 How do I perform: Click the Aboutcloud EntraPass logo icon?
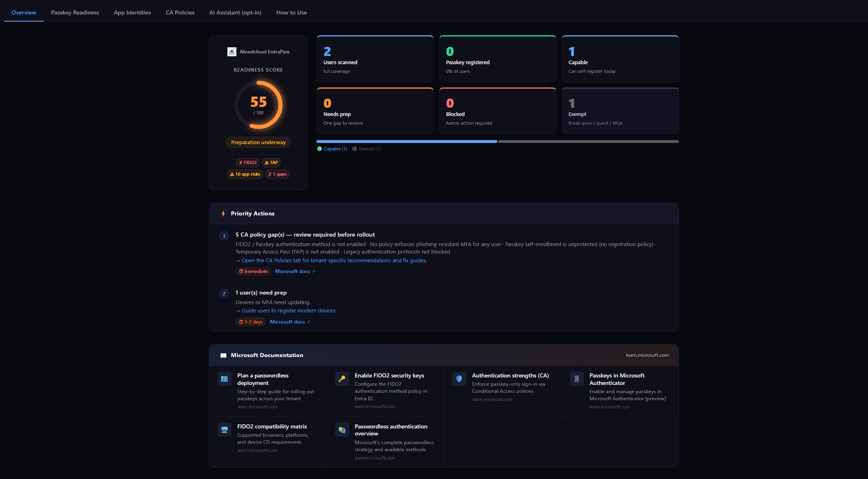coord(232,52)
